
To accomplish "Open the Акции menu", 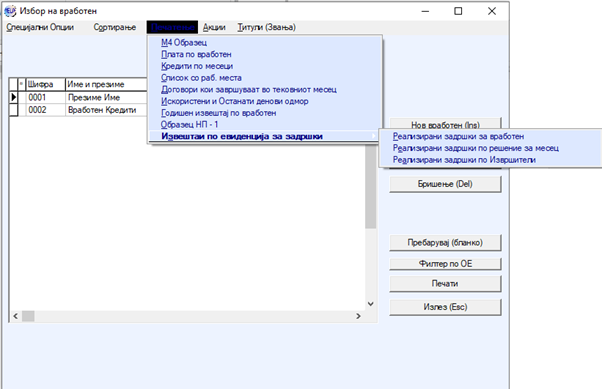I will click(214, 27).
